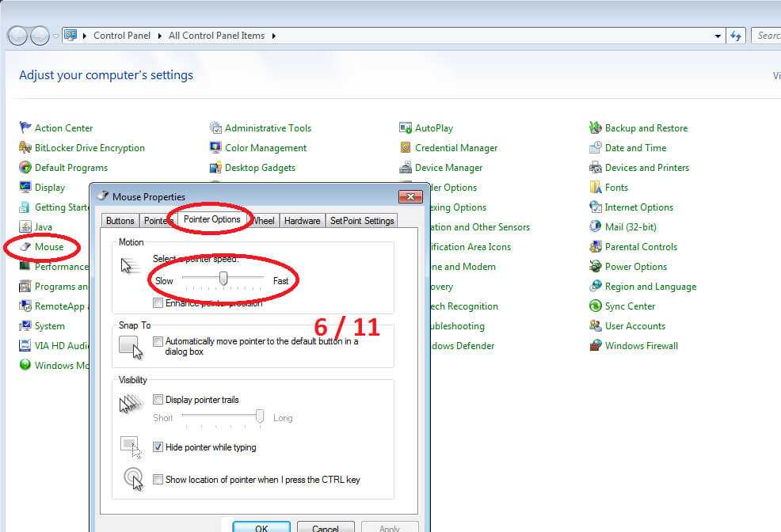Uncheck Hide pointer while typing

pyautogui.click(x=158, y=447)
